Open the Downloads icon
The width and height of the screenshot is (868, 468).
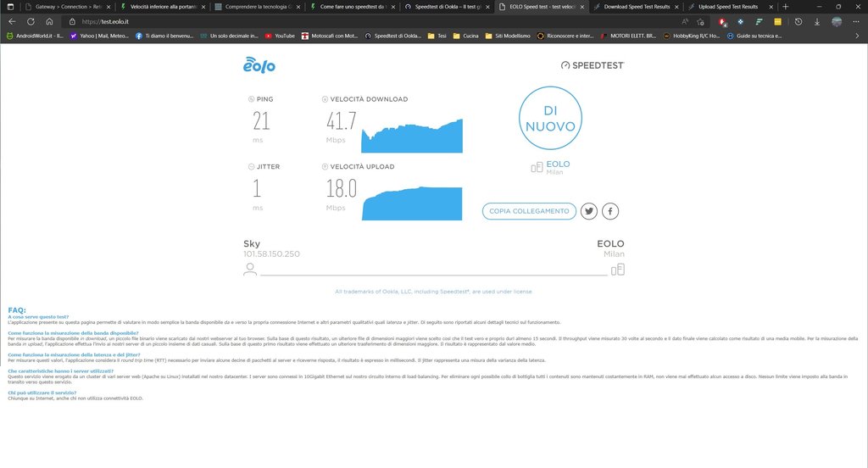click(816, 21)
